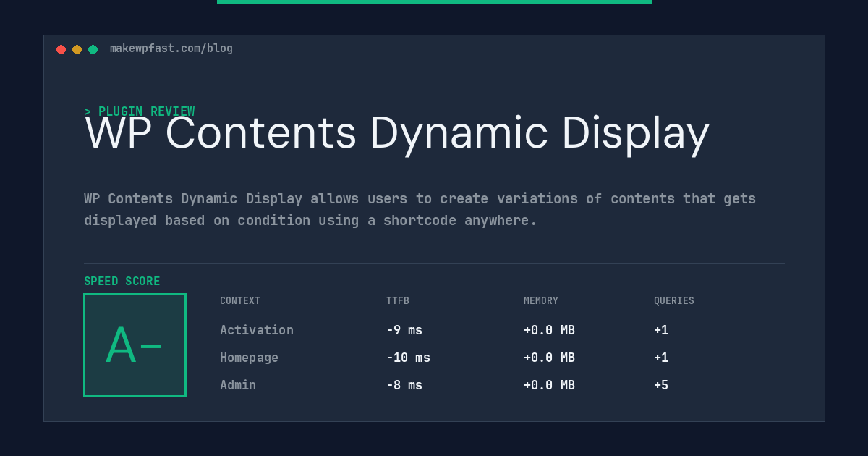The height and width of the screenshot is (456, 868).
Task: Click the A- speed score badge
Action: tap(135, 345)
